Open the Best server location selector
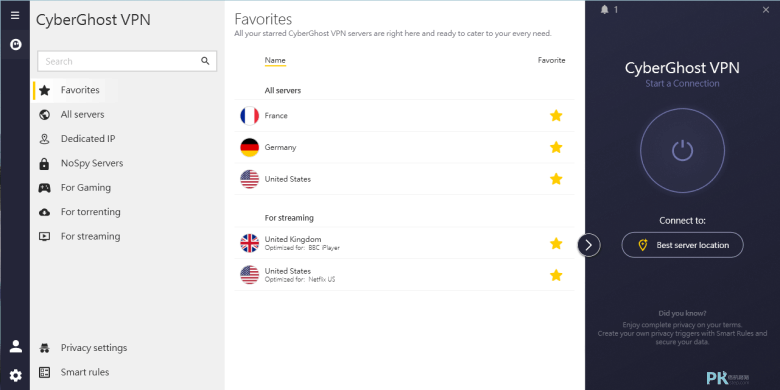The width and height of the screenshot is (780, 390). point(682,245)
